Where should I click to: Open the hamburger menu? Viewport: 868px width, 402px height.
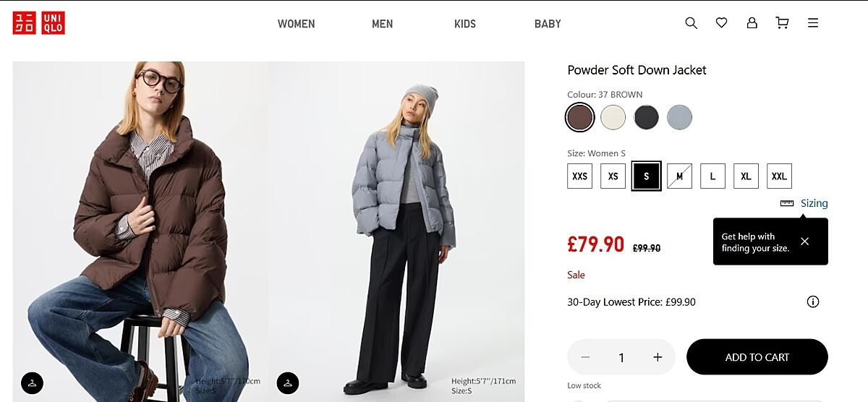tap(813, 23)
